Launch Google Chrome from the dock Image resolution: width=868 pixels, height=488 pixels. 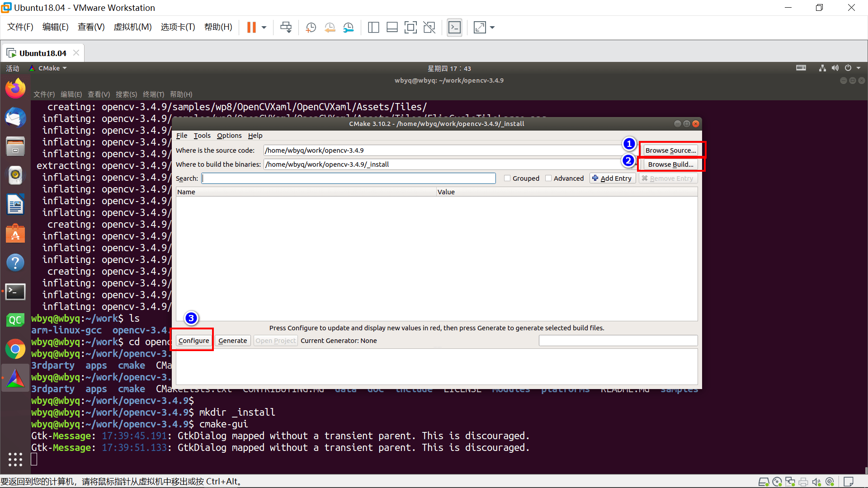15,349
